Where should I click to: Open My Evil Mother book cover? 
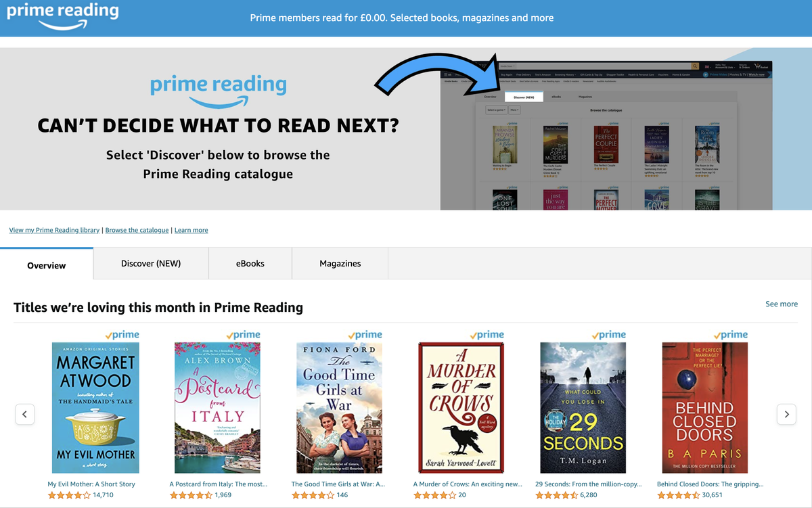[x=95, y=407]
